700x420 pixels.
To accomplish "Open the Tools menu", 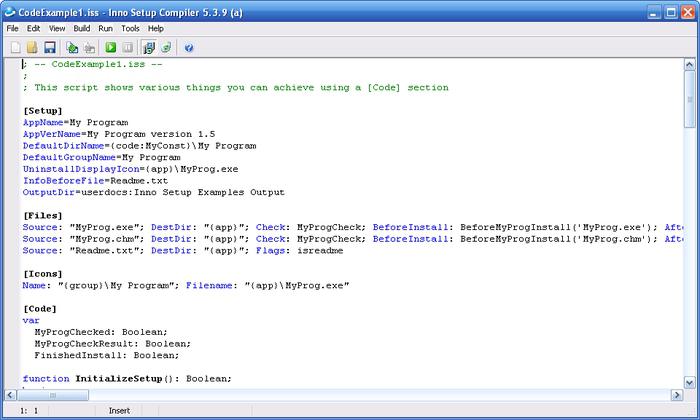I will [x=130, y=29].
